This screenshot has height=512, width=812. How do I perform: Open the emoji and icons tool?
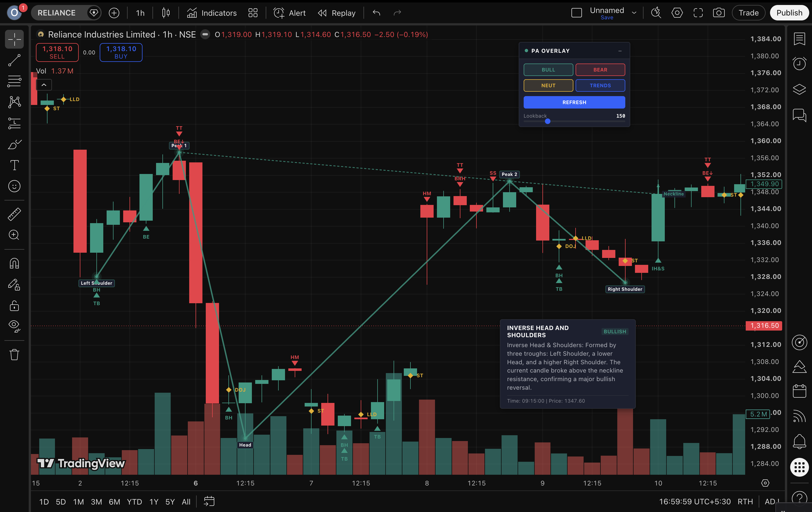tap(14, 186)
